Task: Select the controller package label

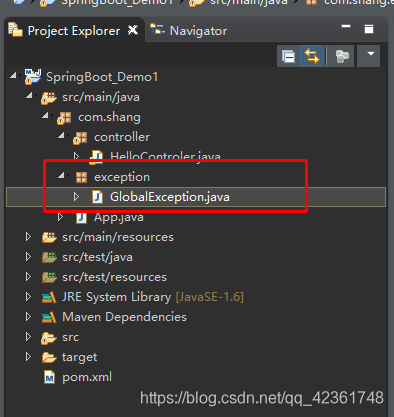Action: 122,137
